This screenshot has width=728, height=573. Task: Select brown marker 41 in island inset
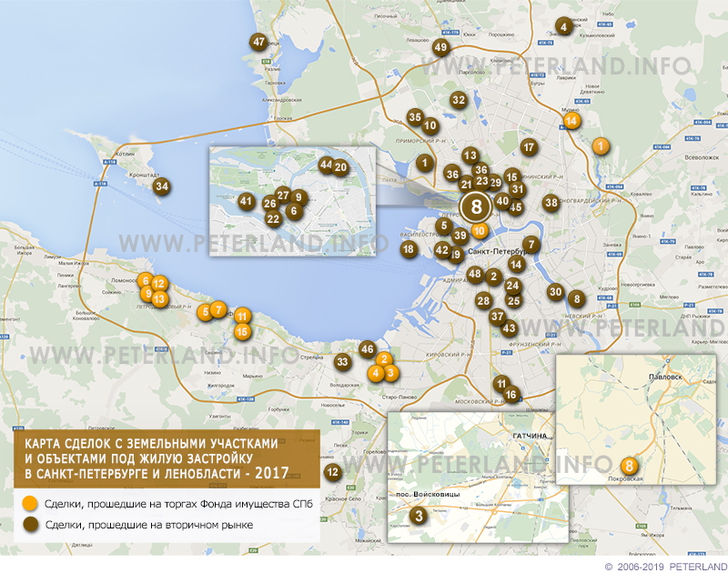tap(246, 201)
